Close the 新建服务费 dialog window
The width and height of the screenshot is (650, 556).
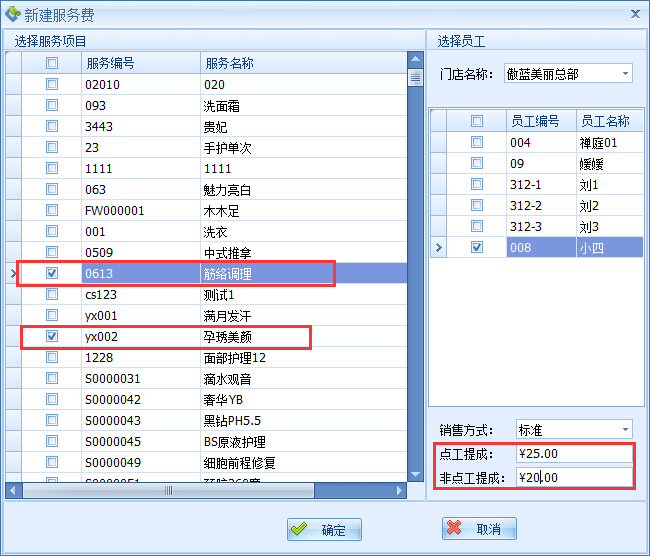[x=634, y=13]
